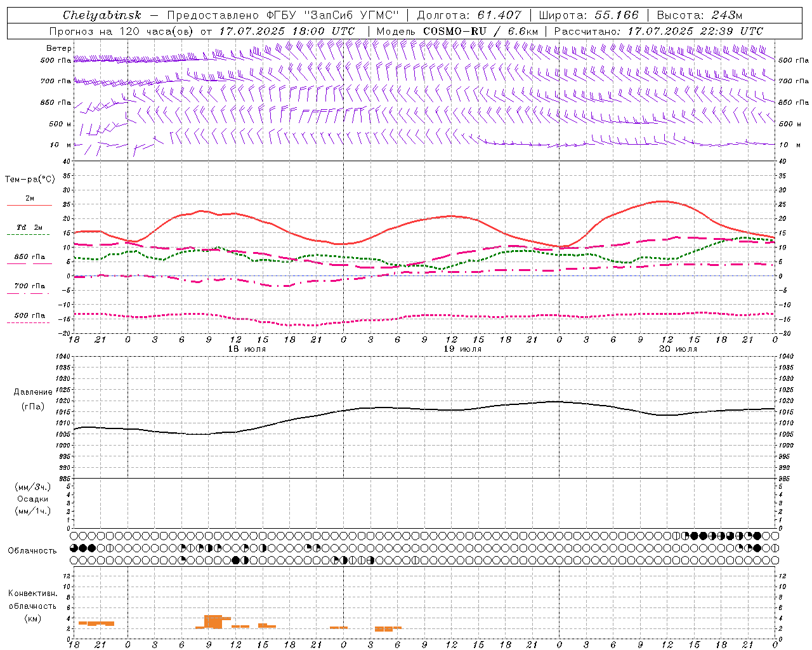Click the 'Осадки' precipitation label
Screen dimensions: 812x650
[x=33, y=499]
